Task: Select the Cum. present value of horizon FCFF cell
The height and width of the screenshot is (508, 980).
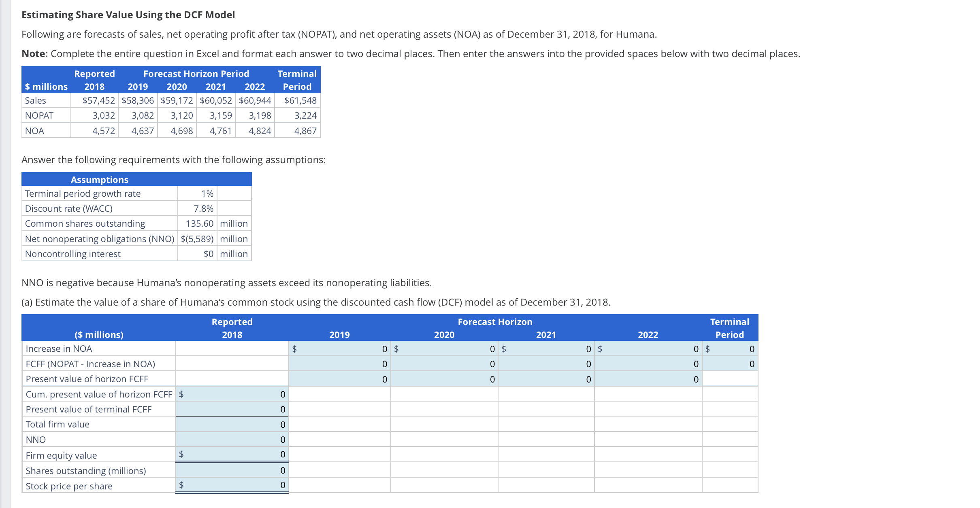Action: (x=233, y=394)
